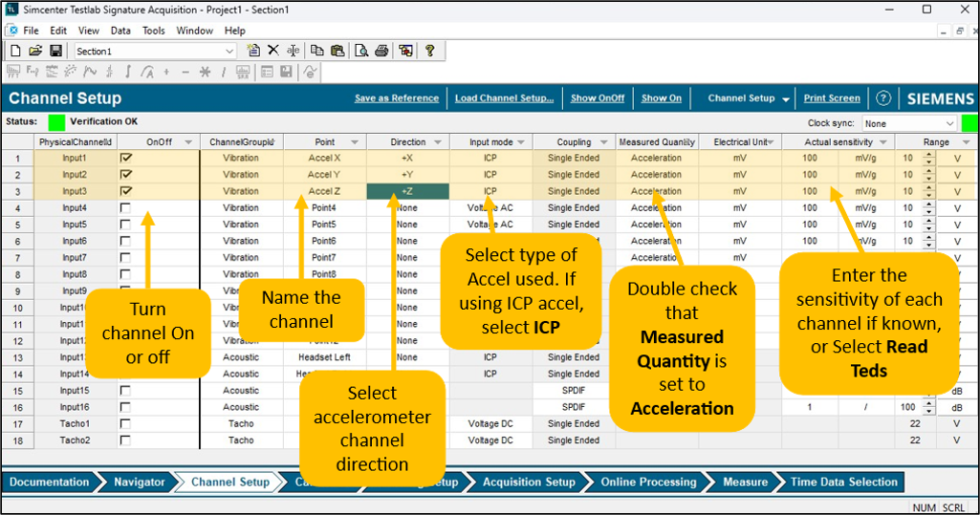Click the row 17 header number
The image size is (980, 515).
(17, 424)
